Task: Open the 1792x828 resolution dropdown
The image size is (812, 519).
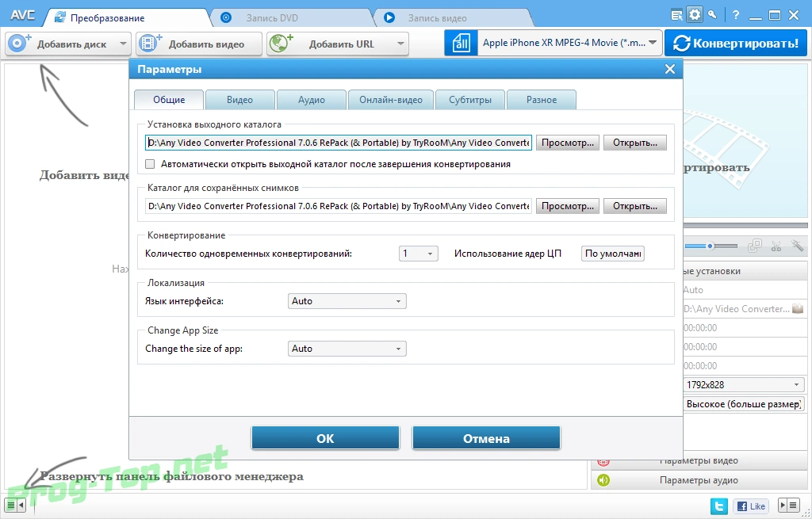Action: [744, 384]
